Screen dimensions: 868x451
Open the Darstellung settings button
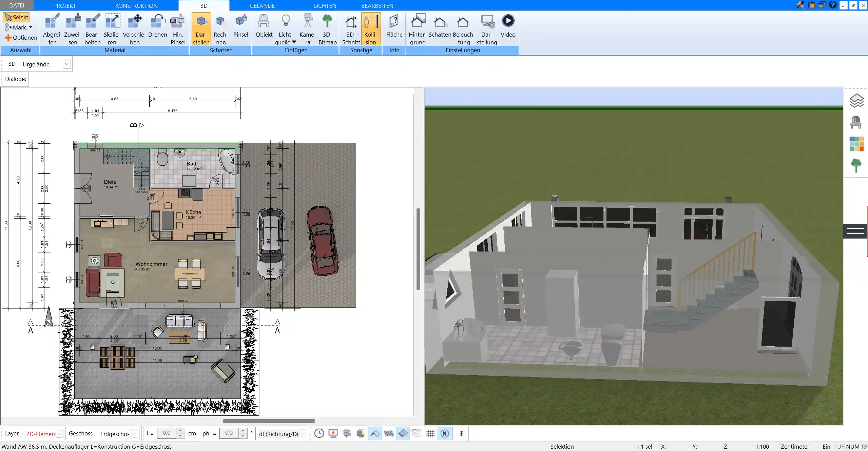coord(487,29)
